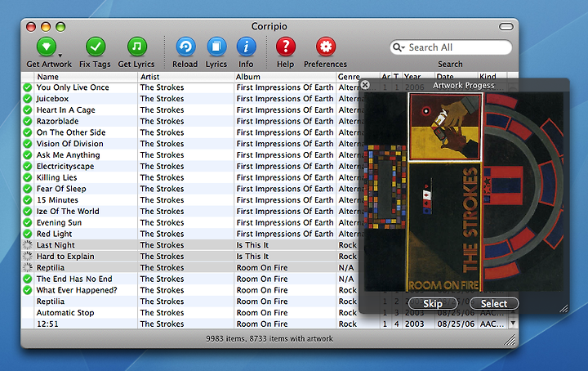The width and height of the screenshot is (588, 371).
Task: Click the Search All input field
Action: (451, 47)
